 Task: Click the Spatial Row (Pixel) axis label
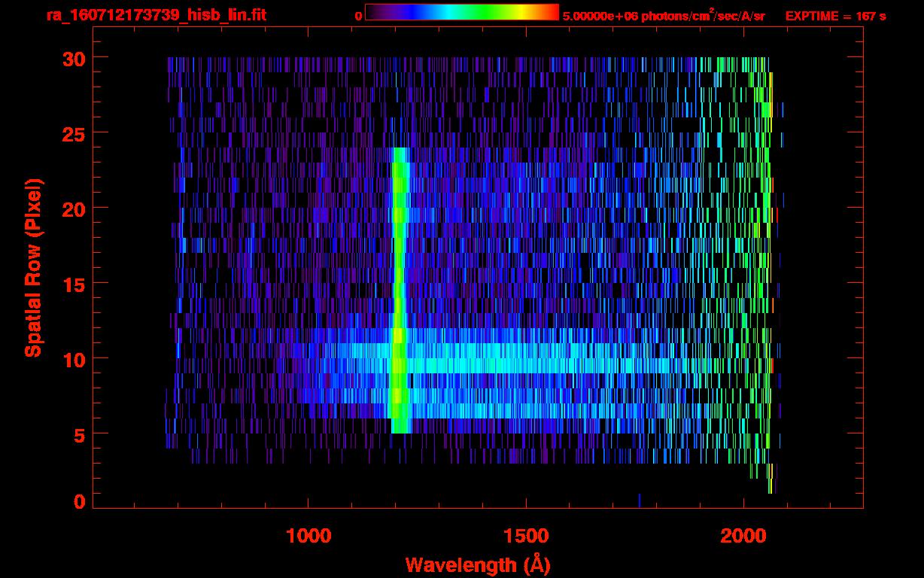(33, 268)
